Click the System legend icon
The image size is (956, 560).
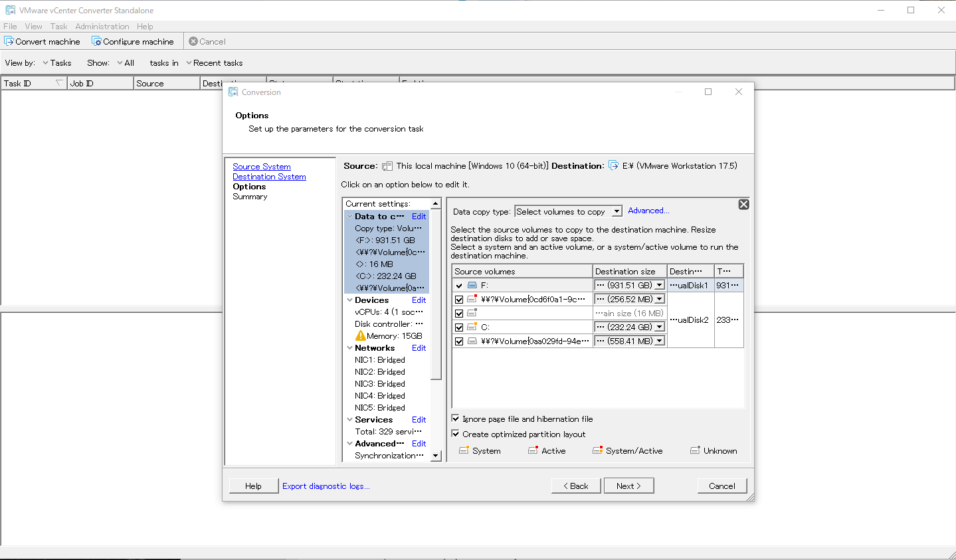tap(464, 450)
